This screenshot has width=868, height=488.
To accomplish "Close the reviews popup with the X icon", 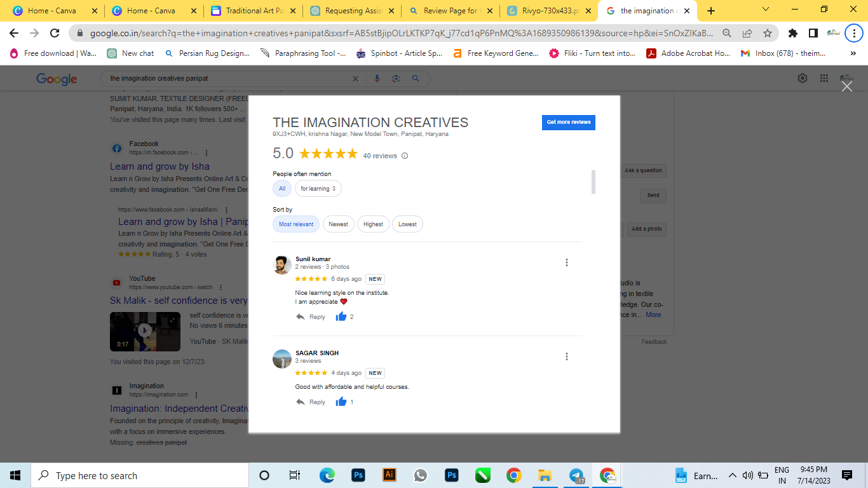I will (847, 86).
